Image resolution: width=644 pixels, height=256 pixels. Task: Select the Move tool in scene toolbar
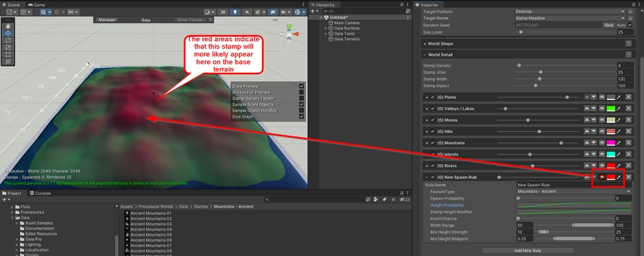click(8, 34)
